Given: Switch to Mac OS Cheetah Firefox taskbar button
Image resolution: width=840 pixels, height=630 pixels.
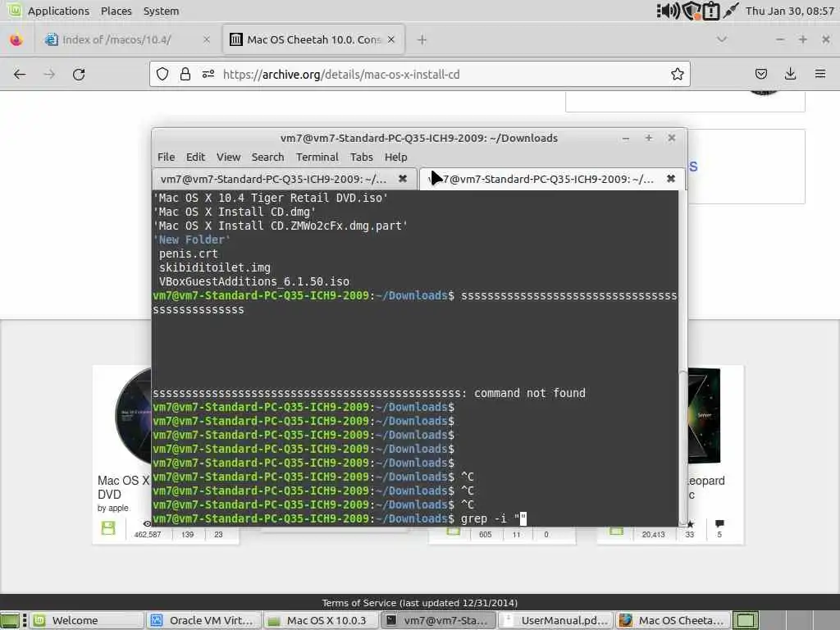Looking at the screenshot, I should tap(673, 620).
